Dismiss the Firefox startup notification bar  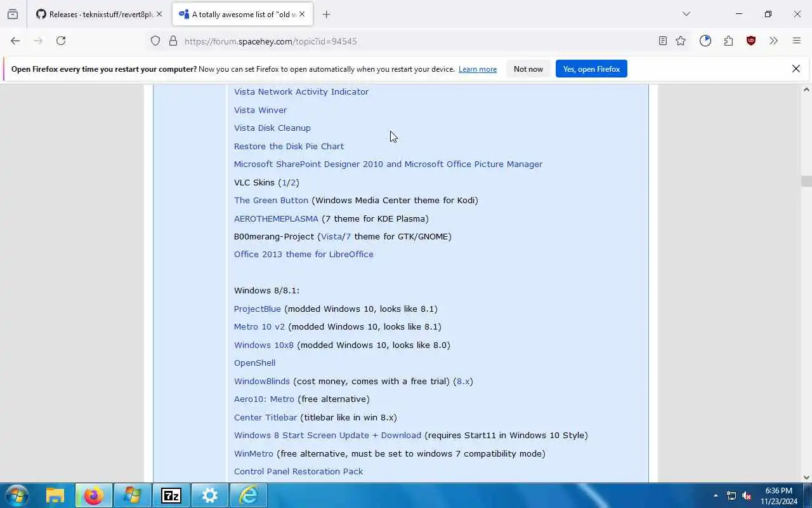pyautogui.click(x=796, y=69)
